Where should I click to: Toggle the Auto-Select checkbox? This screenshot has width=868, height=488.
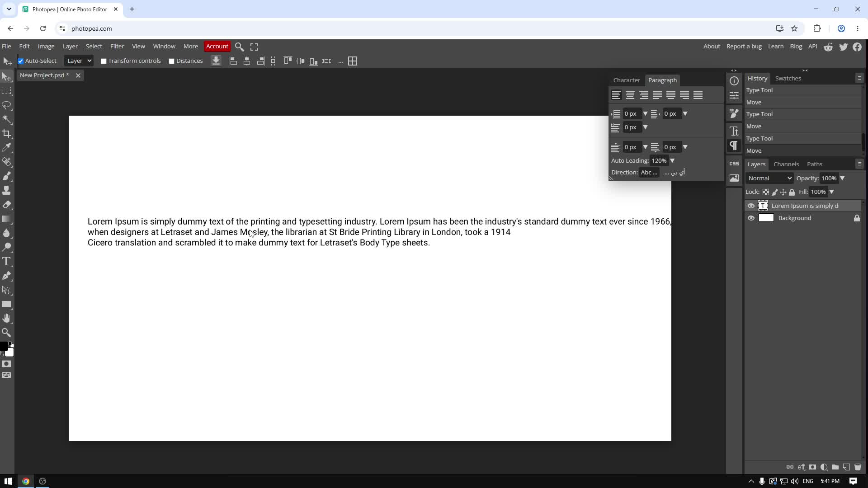(20, 61)
